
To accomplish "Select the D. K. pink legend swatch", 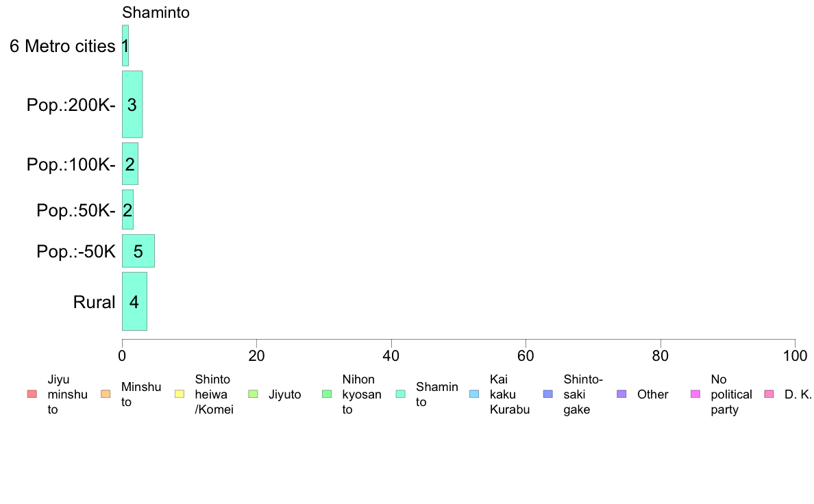I will [x=769, y=394].
